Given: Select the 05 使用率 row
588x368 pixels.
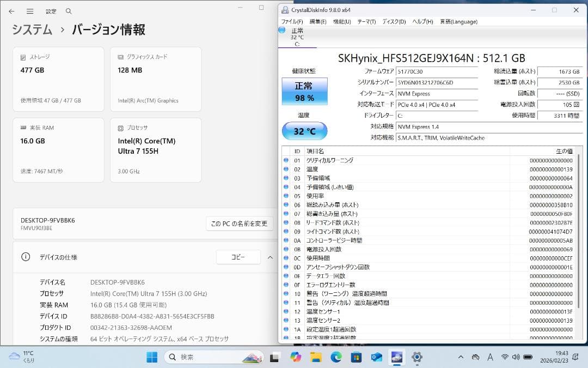Looking at the screenshot, I should (x=428, y=196).
